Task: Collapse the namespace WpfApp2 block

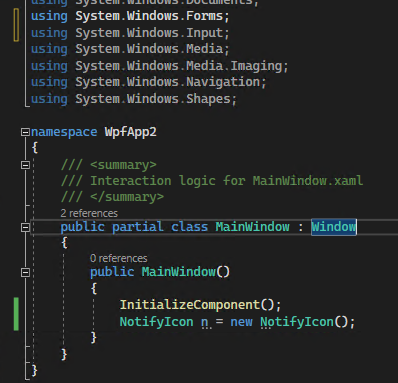Action: (x=25, y=132)
